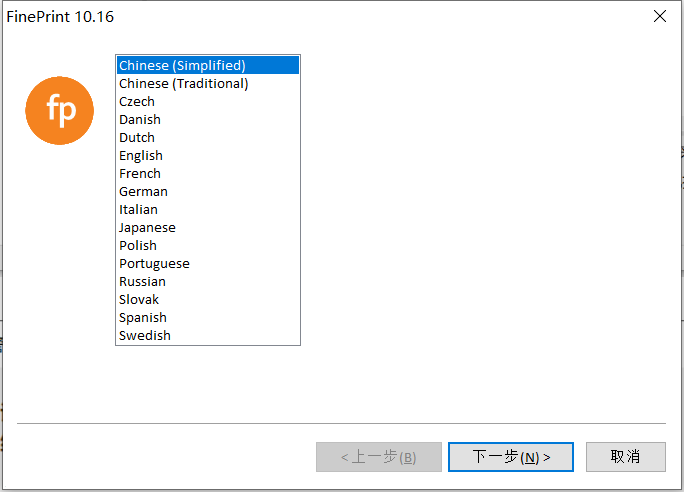Select Chinese (Traditional) language
Screen dimensions: 684x492
pyautogui.click(x=208, y=83)
